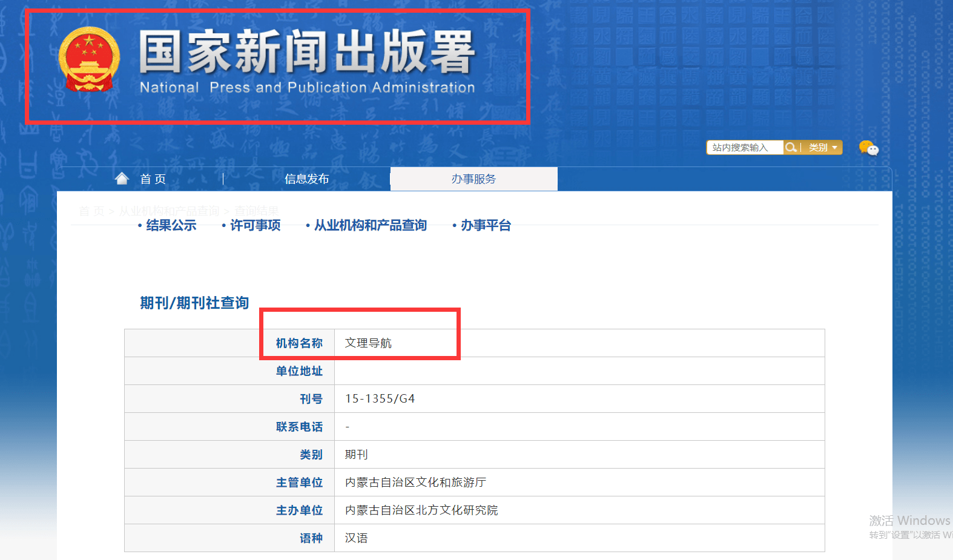Click the English National Press and Publication Administration text
The height and width of the screenshot is (560, 953).
(307, 88)
